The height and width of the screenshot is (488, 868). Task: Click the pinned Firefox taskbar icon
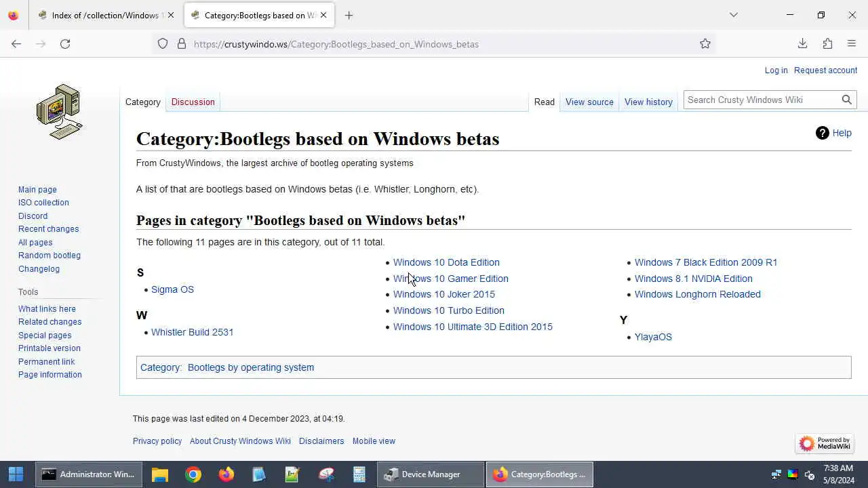tap(226, 474)
